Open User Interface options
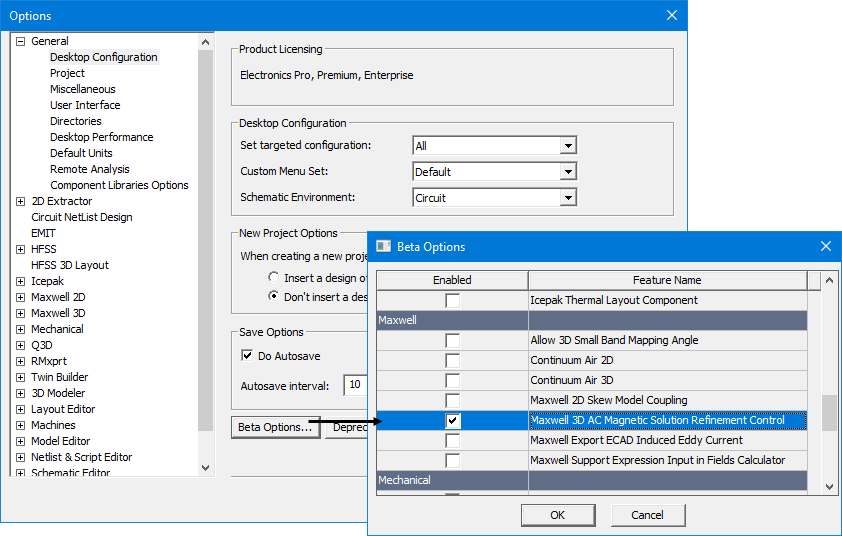This screenshot has height=536, width=842. (x=85, y=105)
